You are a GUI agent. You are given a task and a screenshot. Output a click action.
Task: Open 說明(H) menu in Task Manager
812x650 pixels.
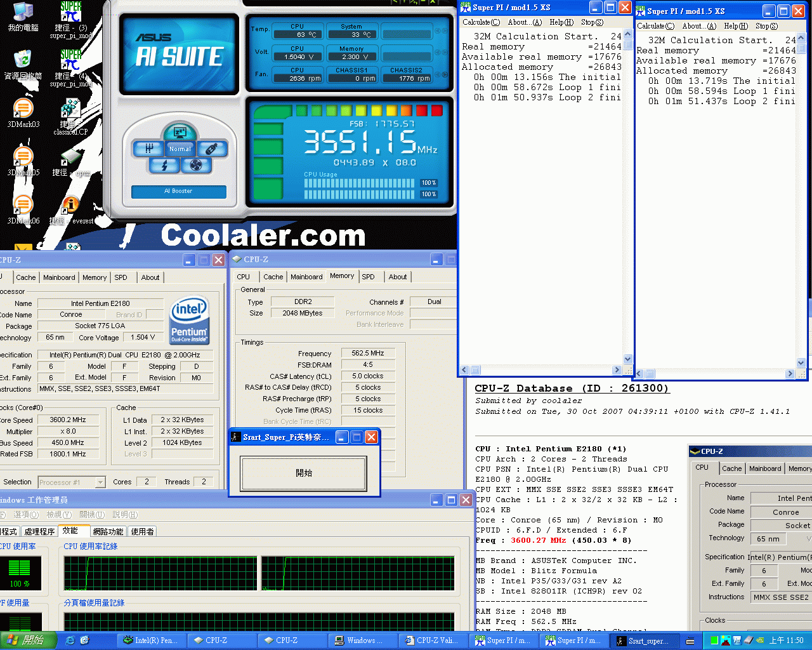[125, 515]
